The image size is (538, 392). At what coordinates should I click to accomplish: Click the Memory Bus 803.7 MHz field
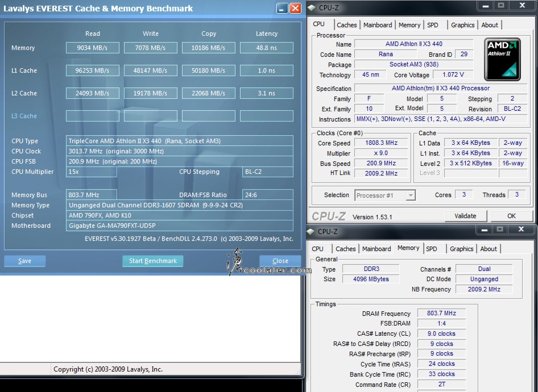(x=91, y=195)
